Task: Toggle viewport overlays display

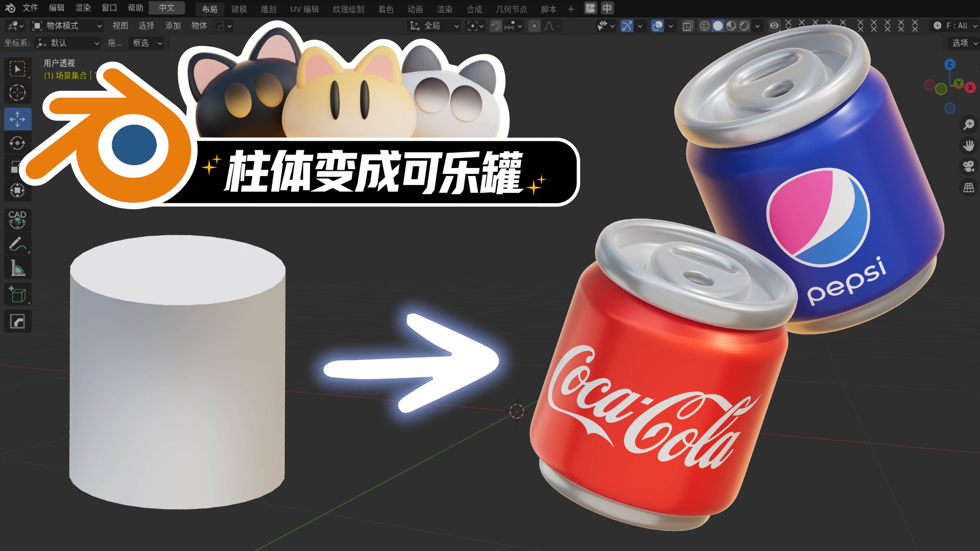Action: [657, 26]
